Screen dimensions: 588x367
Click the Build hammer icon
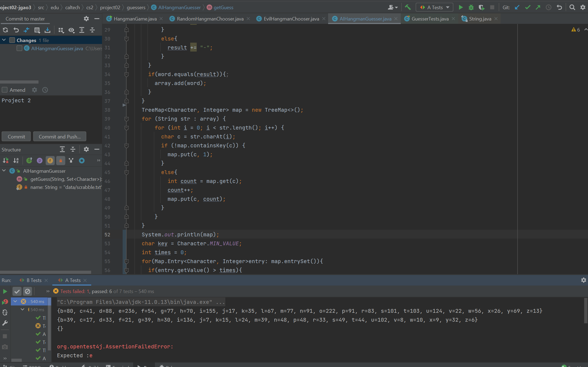point(408,7)
